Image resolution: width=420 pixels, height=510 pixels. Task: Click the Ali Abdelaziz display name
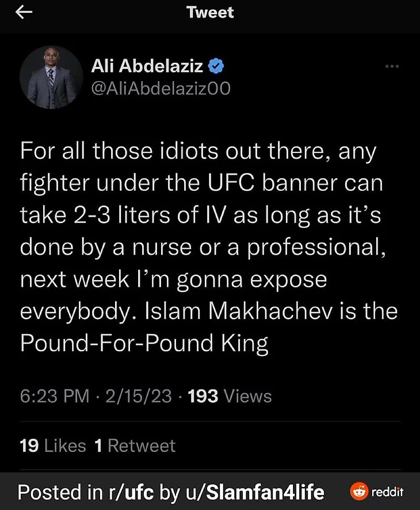[x=147, y=67]
